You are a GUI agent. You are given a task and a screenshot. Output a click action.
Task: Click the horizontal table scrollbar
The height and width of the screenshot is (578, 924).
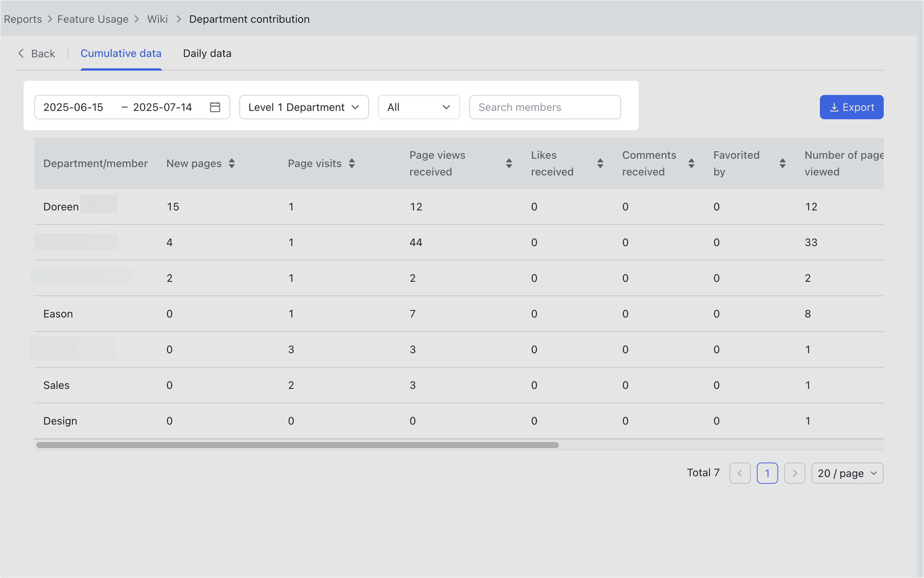click(x=297, y=445)
